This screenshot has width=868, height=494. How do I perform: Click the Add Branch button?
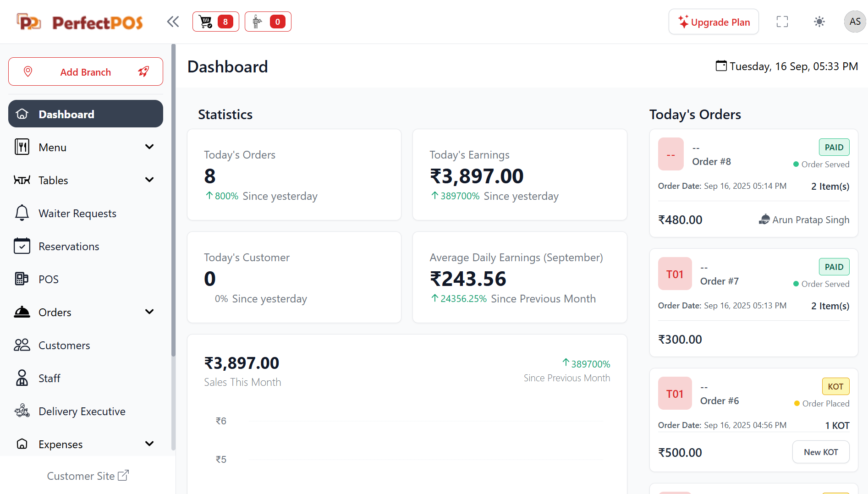point(86,72)
